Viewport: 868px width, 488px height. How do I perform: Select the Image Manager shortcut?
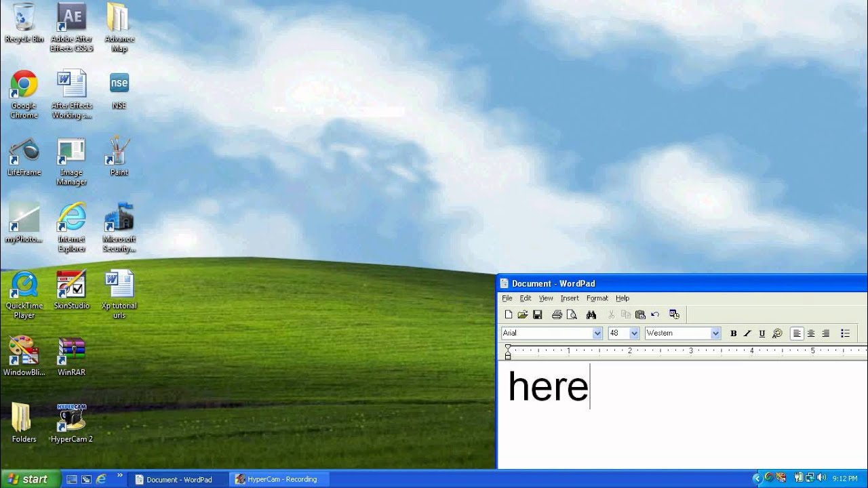(x=71, y=161)
